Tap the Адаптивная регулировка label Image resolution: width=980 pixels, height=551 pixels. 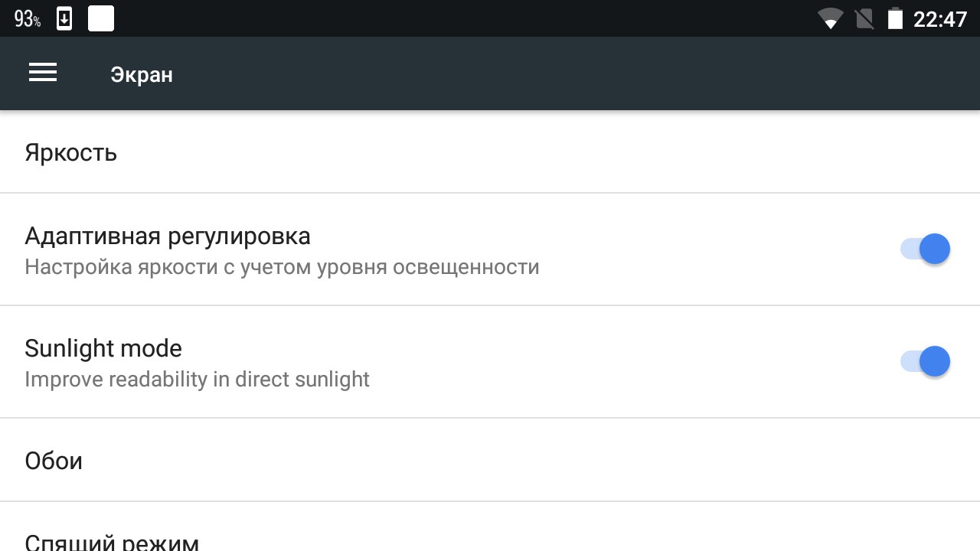[x=168, y=236]
